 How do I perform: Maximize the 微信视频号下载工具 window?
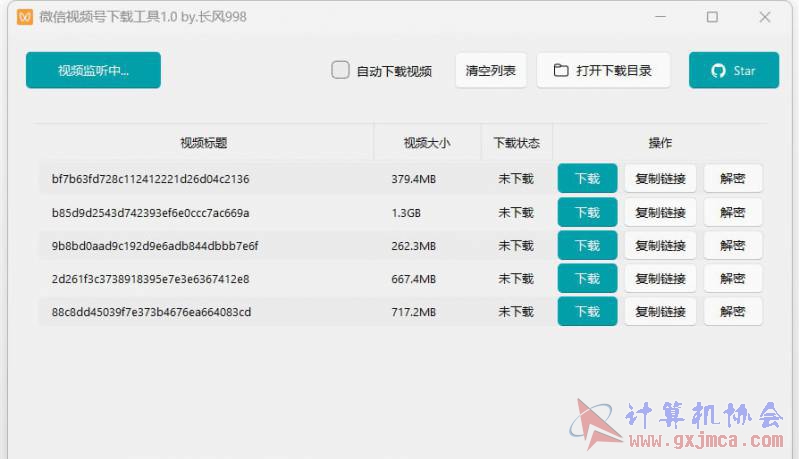click(x=712, y=17)
